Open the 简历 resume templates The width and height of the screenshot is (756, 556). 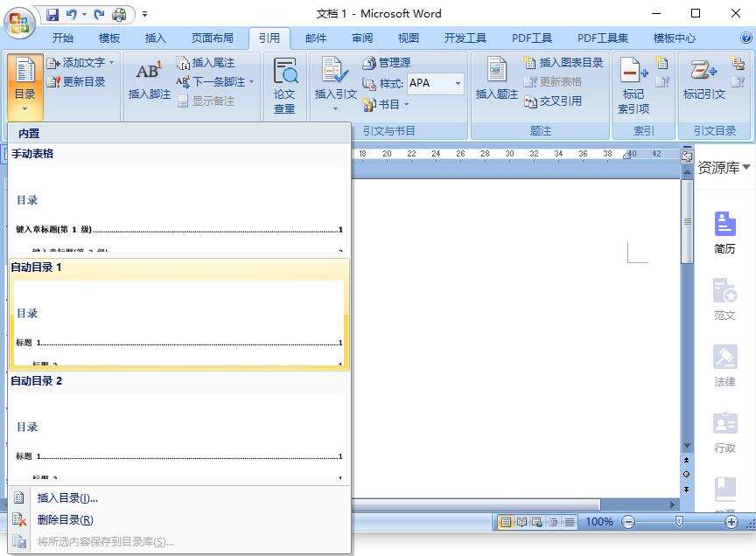pos(724,233)
